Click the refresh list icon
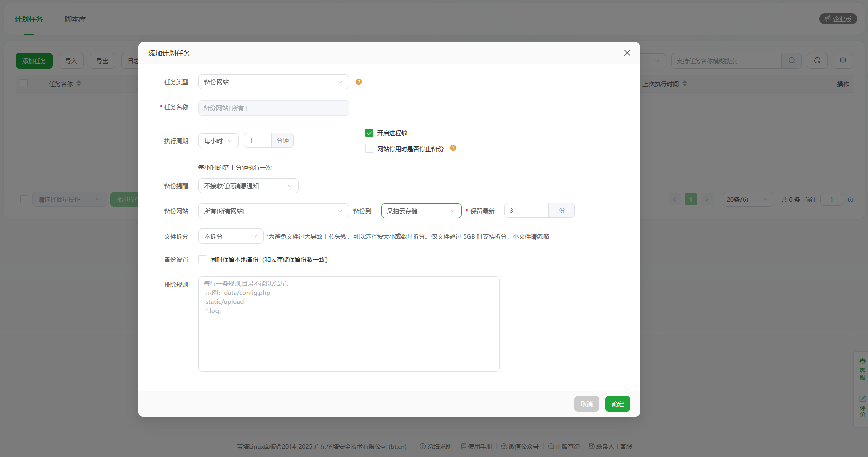This screenshot has width=868, height=457. coord(817,61)
